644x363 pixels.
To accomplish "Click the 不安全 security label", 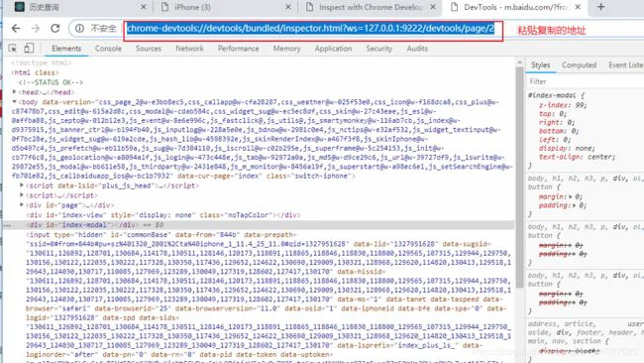I will (103, 29).
